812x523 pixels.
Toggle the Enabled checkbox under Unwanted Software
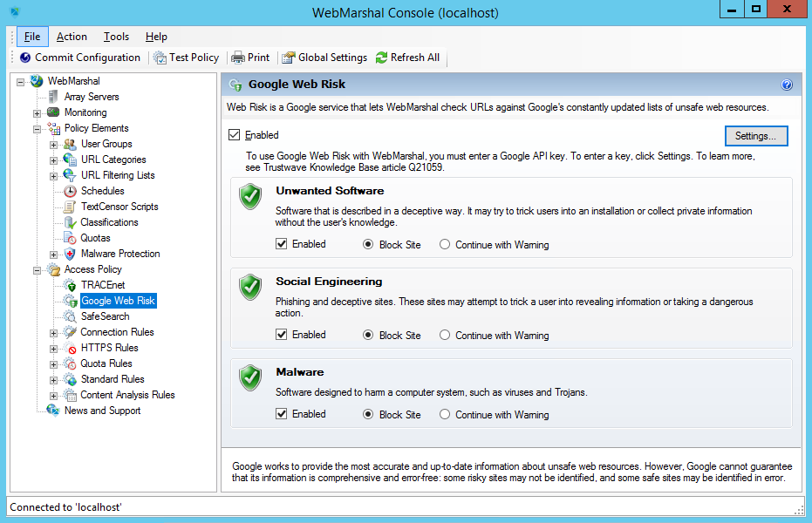coord(282,244)
